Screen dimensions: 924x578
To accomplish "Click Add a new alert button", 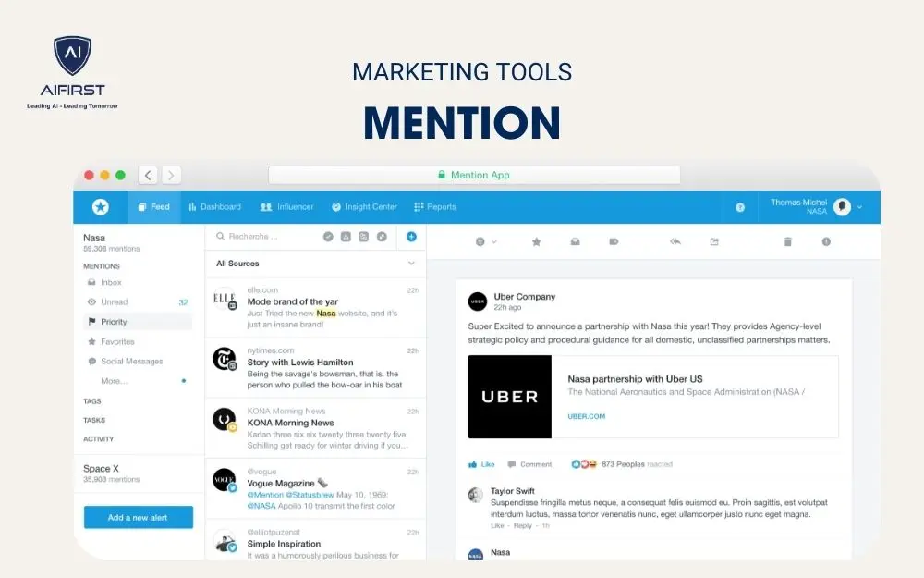I will (x=139, y=517).
